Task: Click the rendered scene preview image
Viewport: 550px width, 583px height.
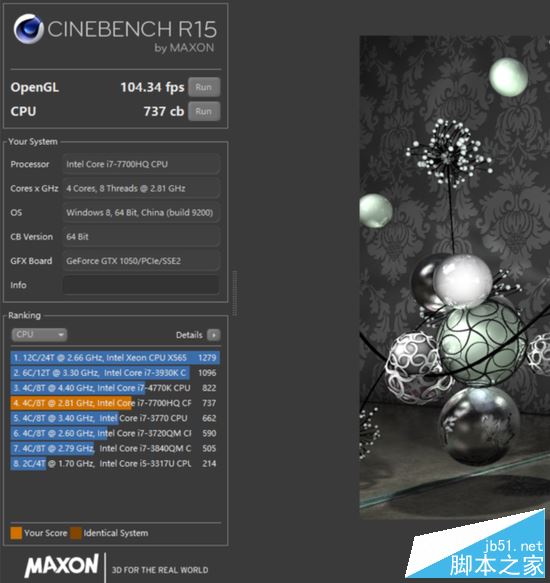Action: click(x=454, y=277)
